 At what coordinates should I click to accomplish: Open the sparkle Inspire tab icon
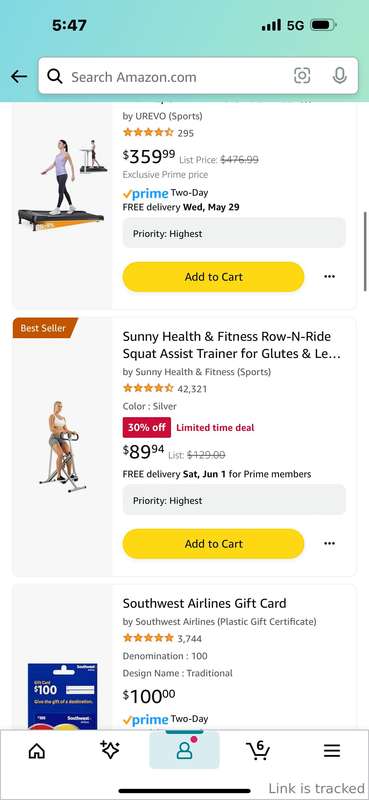(x=110, y=749)
